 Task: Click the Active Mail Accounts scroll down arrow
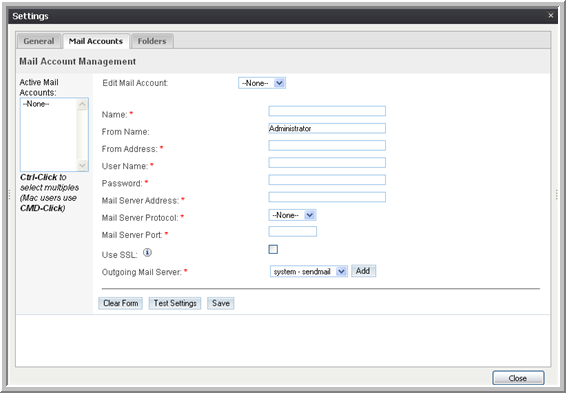[x=82, y=165]
